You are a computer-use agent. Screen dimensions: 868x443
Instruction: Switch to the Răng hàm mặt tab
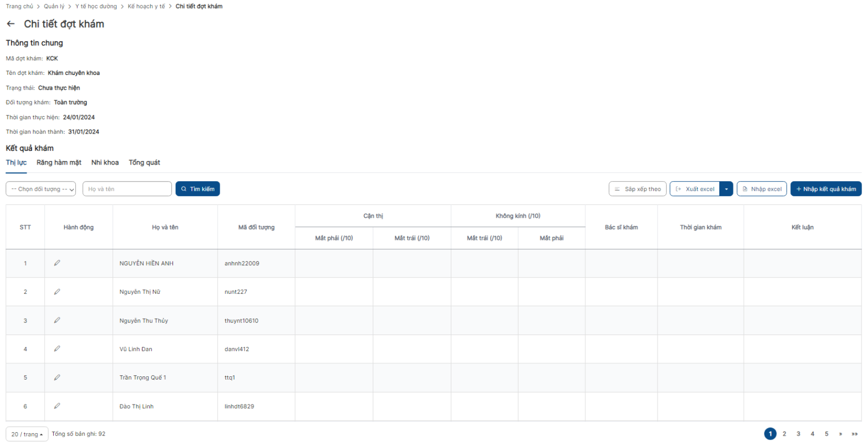pyautogui.click(x=59, y=163)
